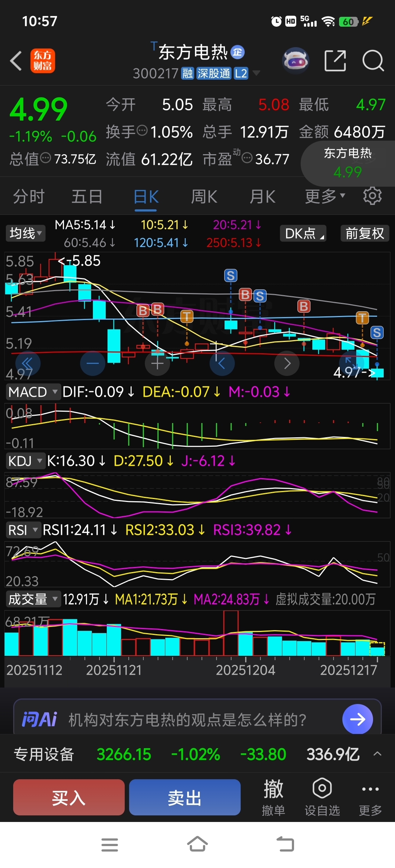Screen dimensions: 395x868
Task: Tap floating 东方电热 4.99 pill
Action: 348,164
